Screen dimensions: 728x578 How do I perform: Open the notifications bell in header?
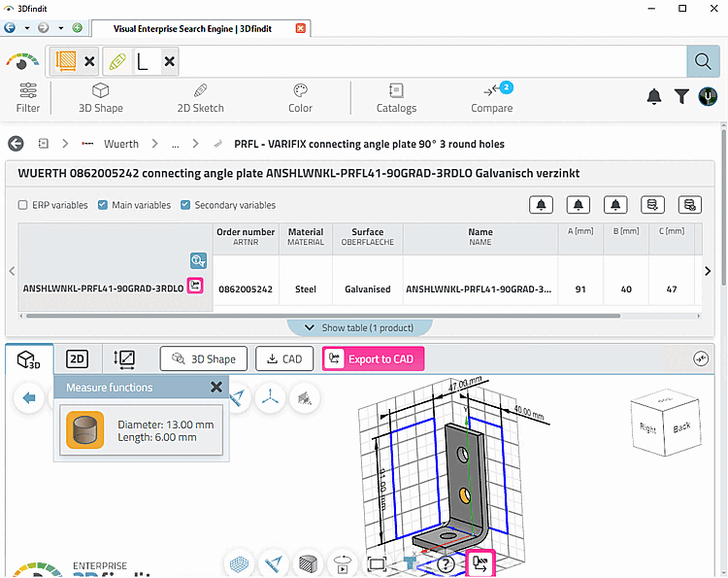coord(653,96)
